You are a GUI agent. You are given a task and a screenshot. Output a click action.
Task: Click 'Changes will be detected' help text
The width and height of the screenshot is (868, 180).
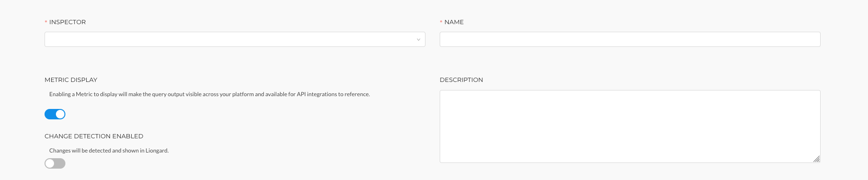[x=109, y=151]
